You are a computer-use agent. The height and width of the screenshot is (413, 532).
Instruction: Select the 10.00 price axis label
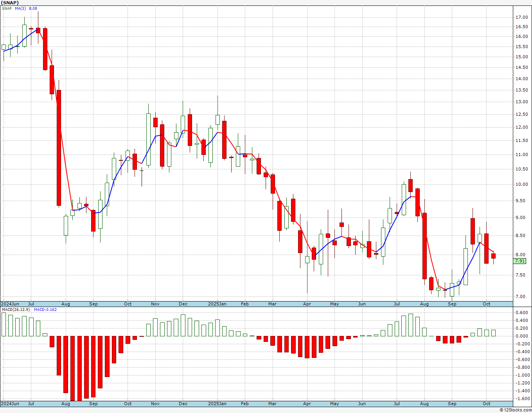[521, 185]
